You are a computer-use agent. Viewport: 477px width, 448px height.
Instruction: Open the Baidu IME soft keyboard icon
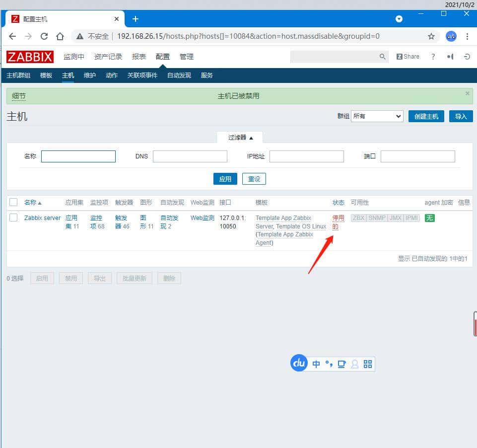point(341,364)
